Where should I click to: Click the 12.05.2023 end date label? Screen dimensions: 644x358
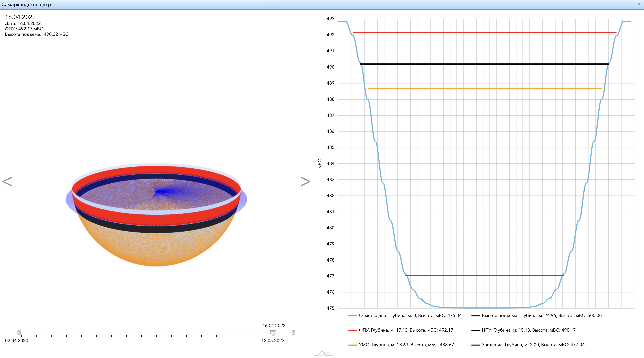tap(273, 341)
